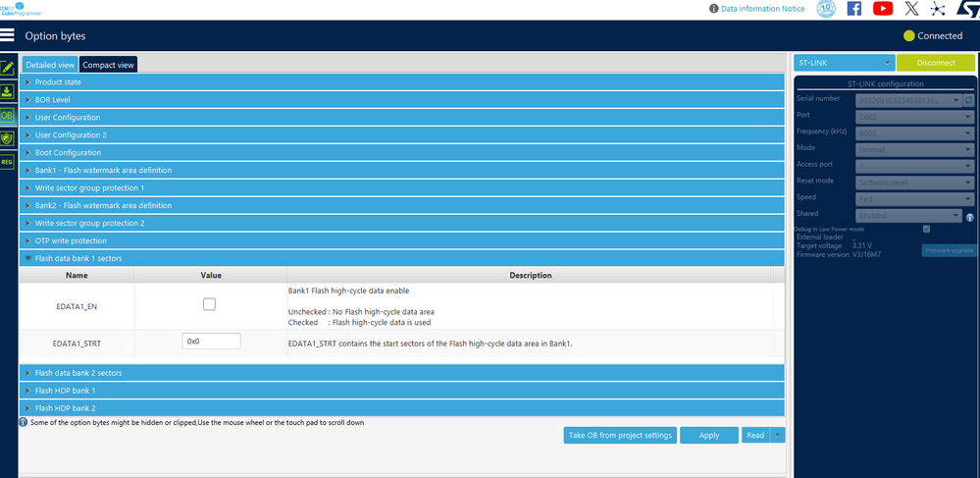Image resolution: width=980 pixels, height=478 pixels.
Task: Click the info icon beside scroll hint
Action: point(24,422)
